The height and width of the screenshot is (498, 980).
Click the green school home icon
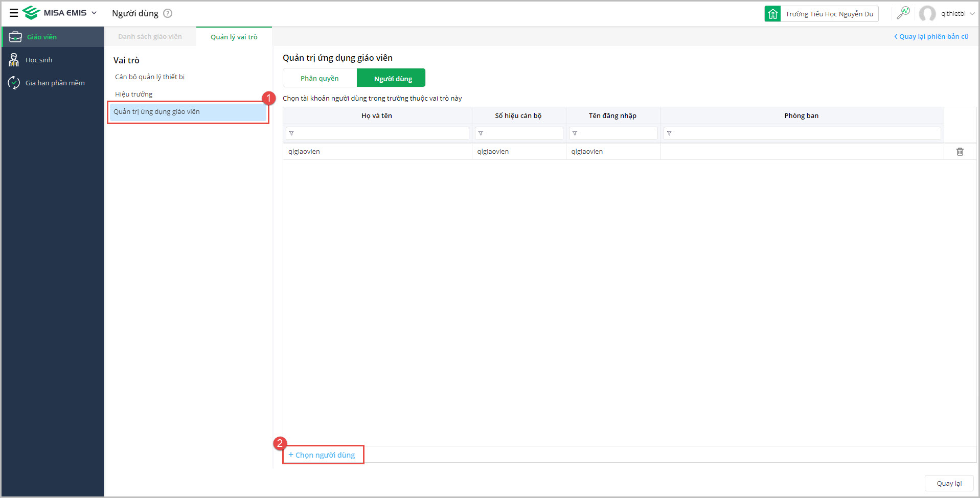pyautogui.click(x=772, y=14)
